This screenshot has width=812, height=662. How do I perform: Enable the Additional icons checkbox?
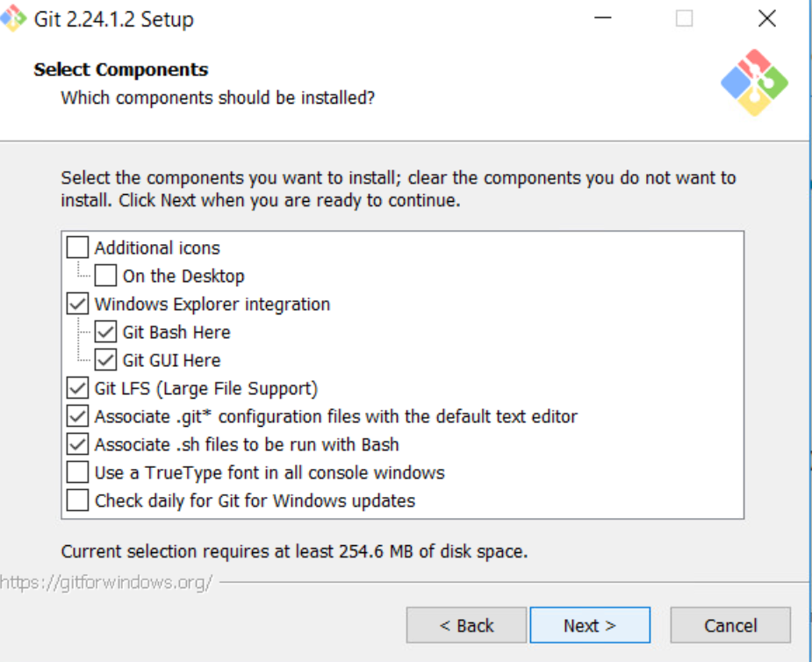pos(78,248)
